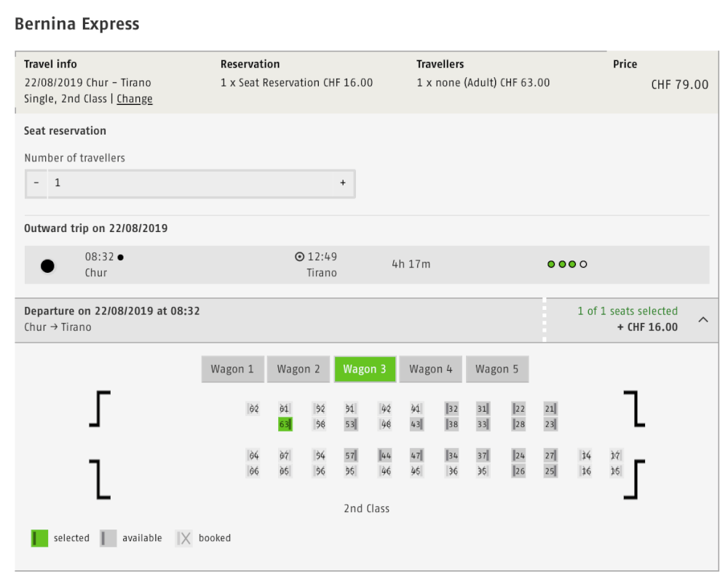Switch to Wagon 2 tab
Image resolution: width=728 pixels, height=579 pixels.
pos(298,370)
